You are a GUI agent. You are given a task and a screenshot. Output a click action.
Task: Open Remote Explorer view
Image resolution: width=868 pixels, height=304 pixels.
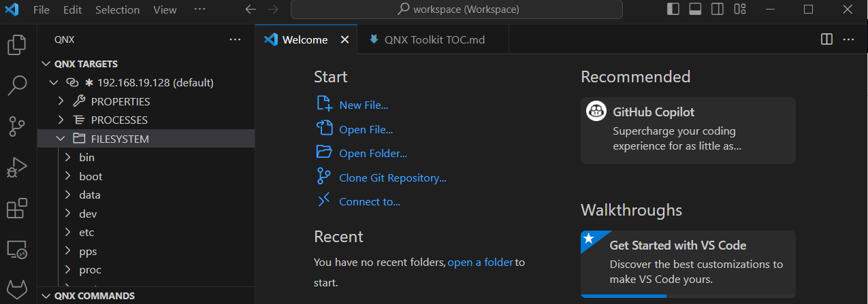point(16,249)
